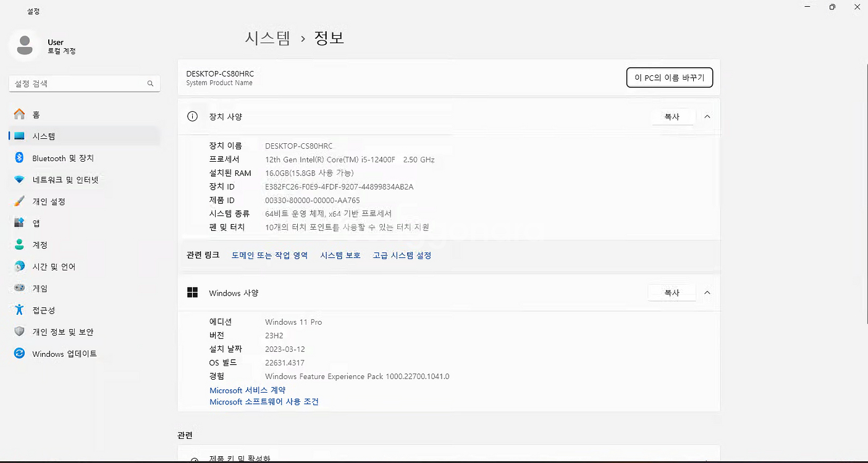Viewport: 868px width, 463px height.
Task: Open Microsoft 소프트웨어 사용 조건 link
Action: [264, 402]
